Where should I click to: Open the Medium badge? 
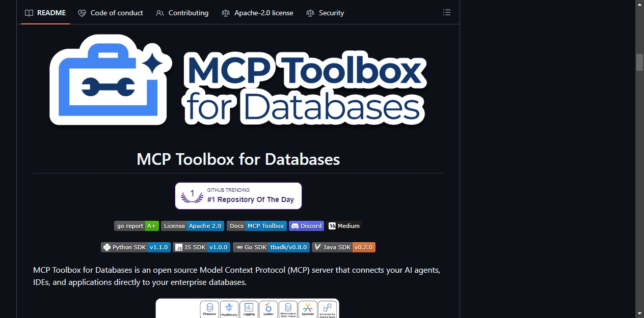coord(344,226)
